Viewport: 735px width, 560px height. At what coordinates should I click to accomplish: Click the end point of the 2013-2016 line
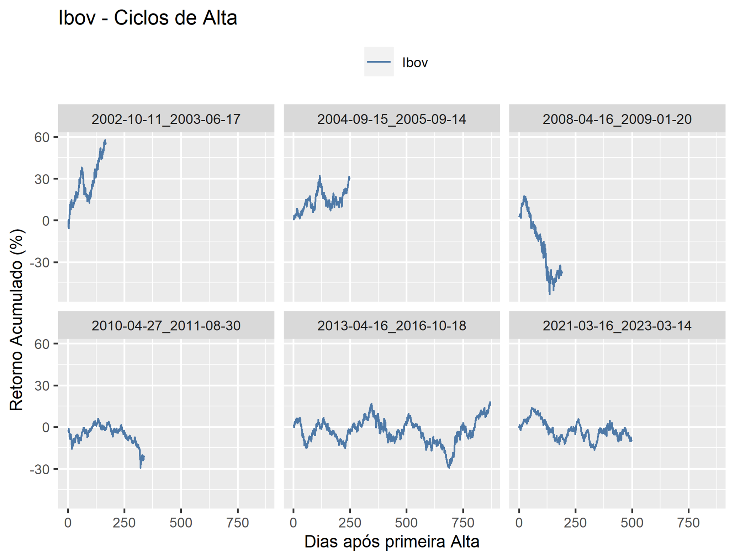click(x=490, y=403)
